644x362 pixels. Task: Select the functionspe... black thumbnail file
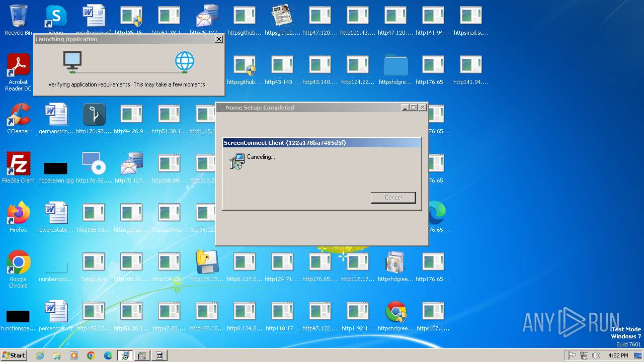point(18,321)
